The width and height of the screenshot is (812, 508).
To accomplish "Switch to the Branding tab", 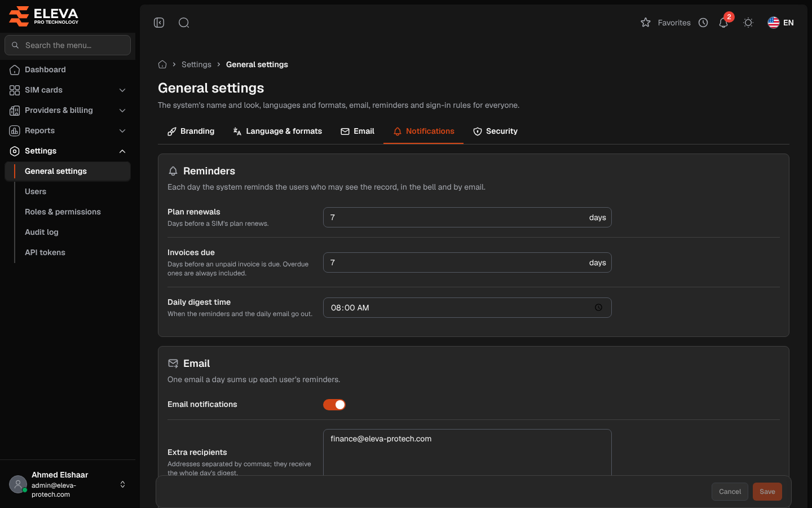I will click(191, 131).
